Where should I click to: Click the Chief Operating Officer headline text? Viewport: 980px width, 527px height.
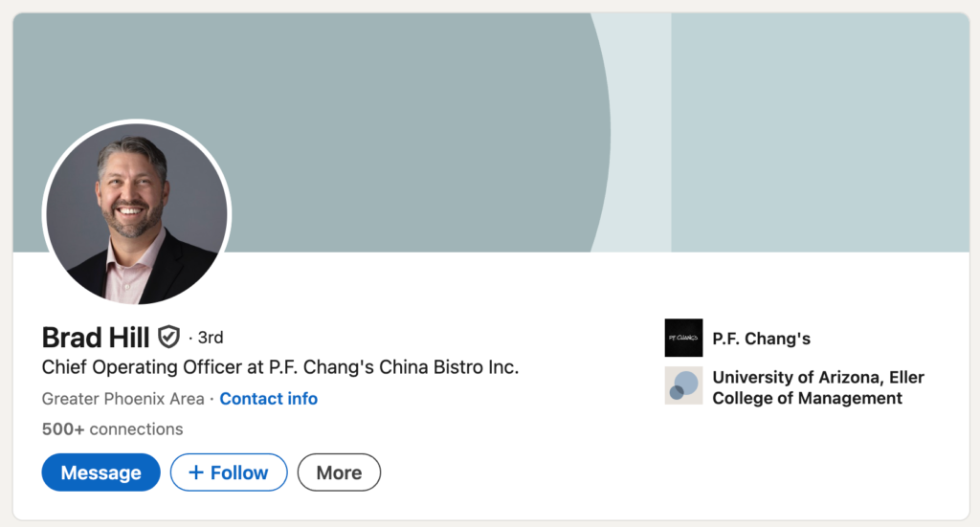point(280,367)
